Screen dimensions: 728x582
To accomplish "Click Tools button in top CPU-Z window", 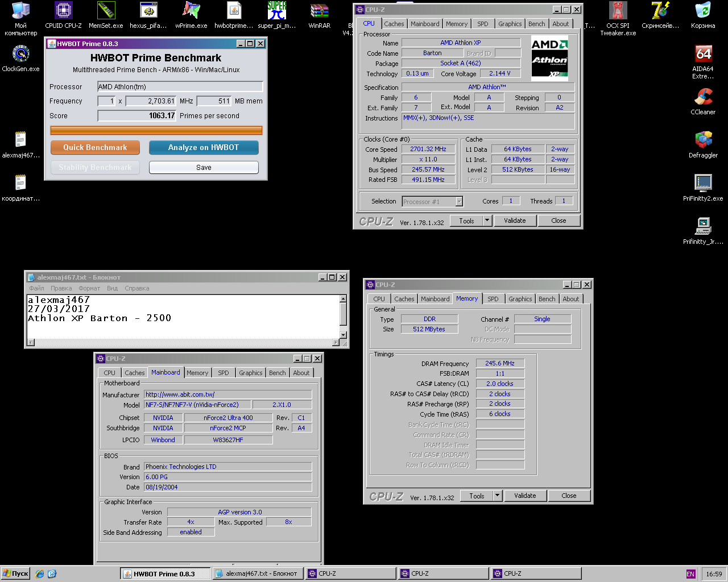I will coord(466,221).
